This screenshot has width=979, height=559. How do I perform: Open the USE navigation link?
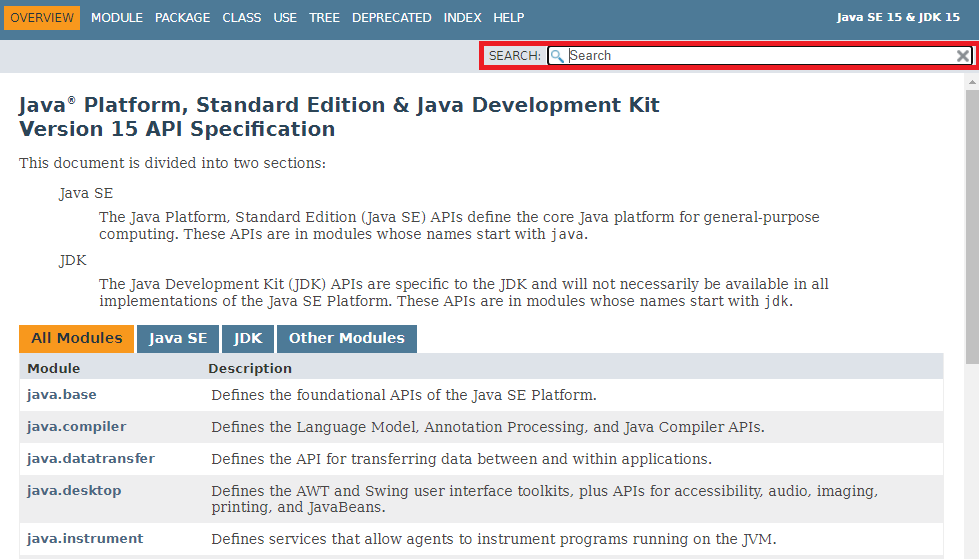[285, 17]
